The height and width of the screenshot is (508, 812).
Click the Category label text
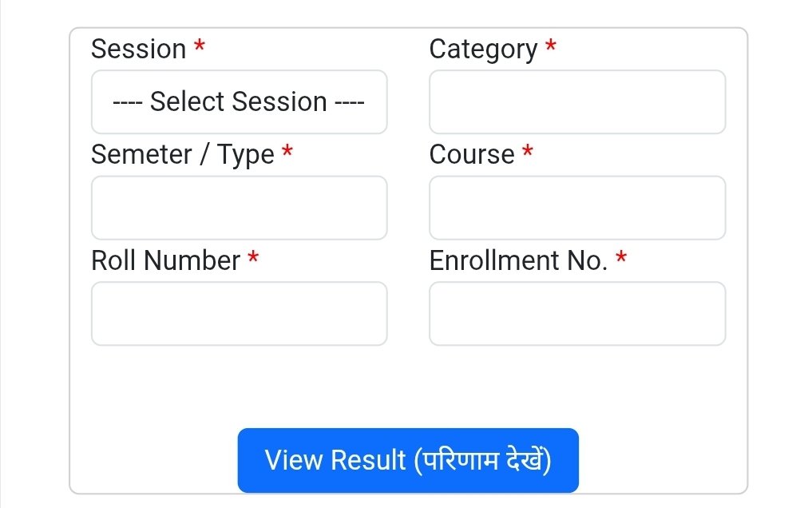click(x=483, y=50)
